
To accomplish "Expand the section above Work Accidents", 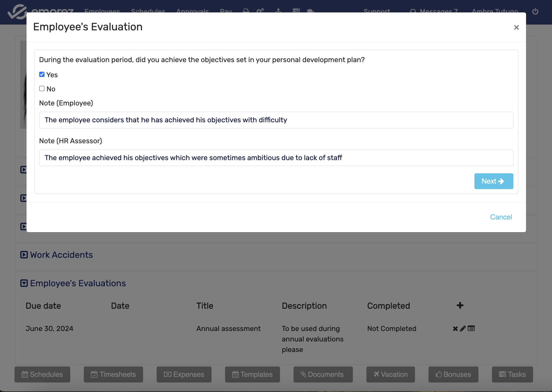I will [23, 227].
